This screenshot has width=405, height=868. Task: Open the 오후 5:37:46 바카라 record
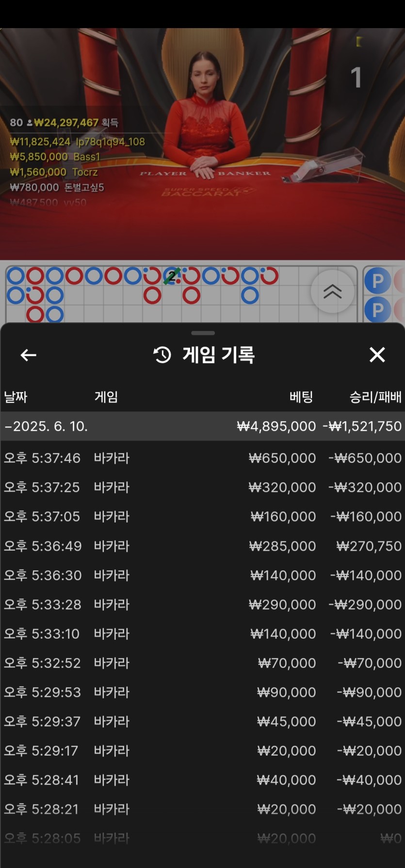click(x=203, y=458)
